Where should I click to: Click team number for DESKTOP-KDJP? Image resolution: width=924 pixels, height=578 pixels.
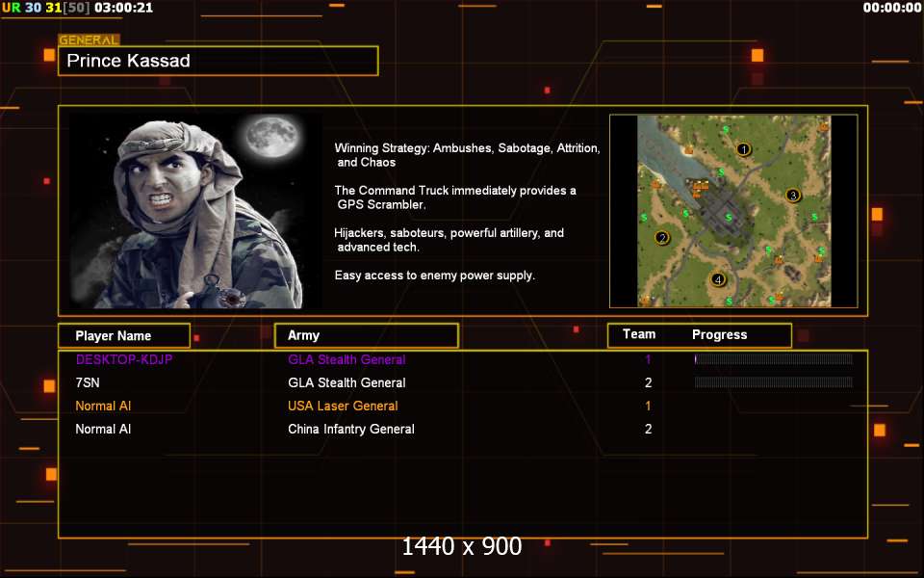648,359
